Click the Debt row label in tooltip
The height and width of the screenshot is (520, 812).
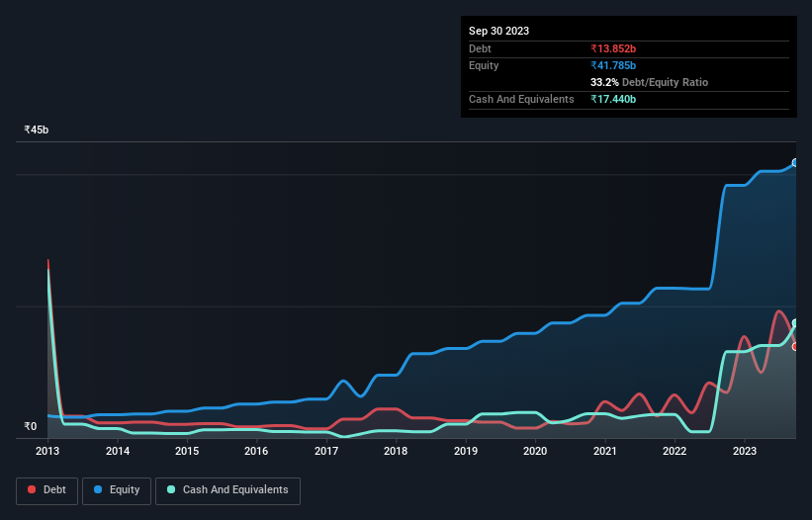(480, 48)
